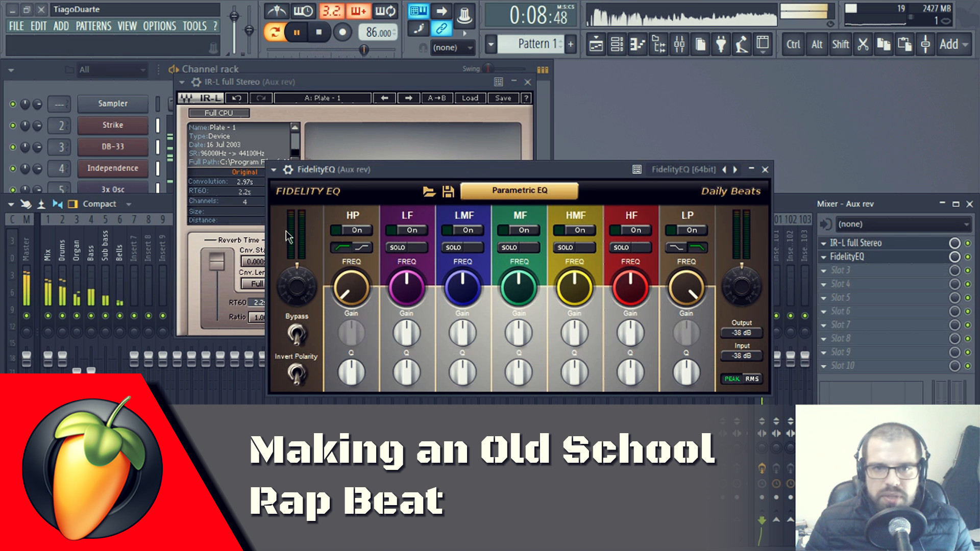980x551 pixels.
Task: Open the FILE menu
Action: tap(16, 26)
